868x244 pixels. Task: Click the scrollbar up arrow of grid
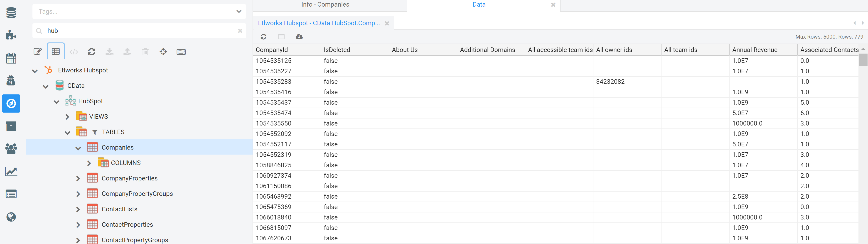click(863, 49)
